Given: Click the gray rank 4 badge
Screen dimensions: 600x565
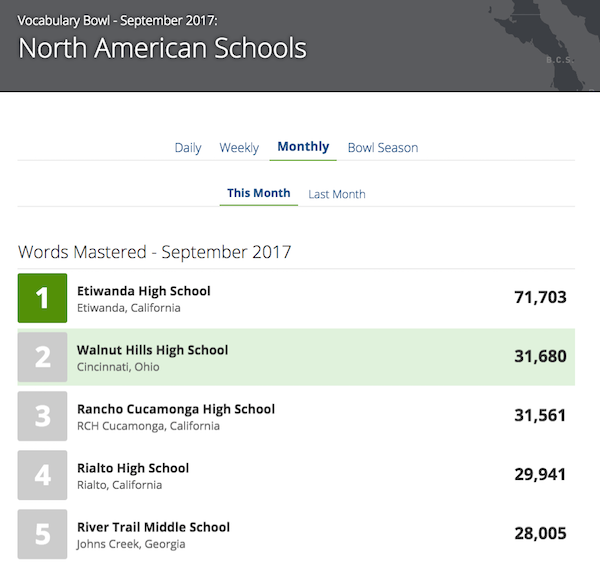Looking at the screenshot, I should click(x=42, y=475).
